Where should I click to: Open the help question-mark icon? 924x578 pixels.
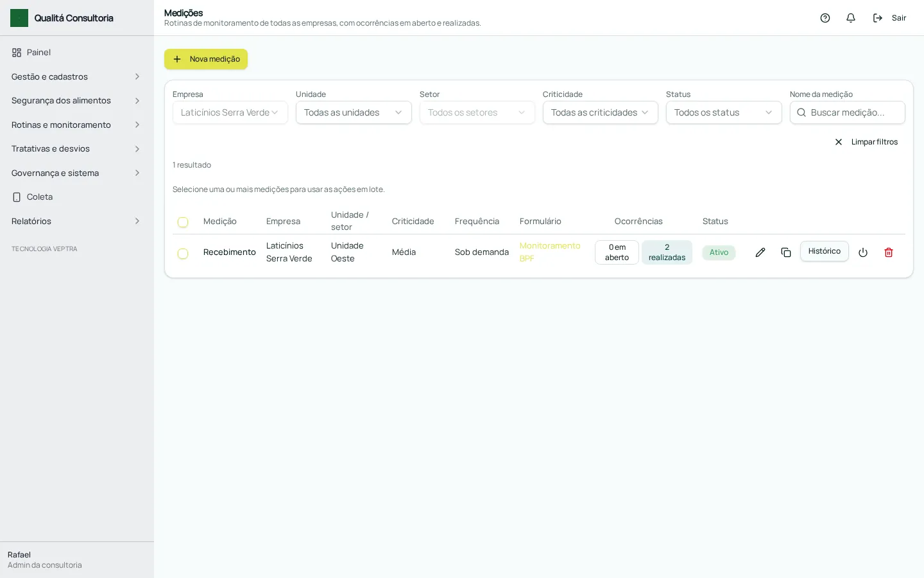(x=825, y=18)
